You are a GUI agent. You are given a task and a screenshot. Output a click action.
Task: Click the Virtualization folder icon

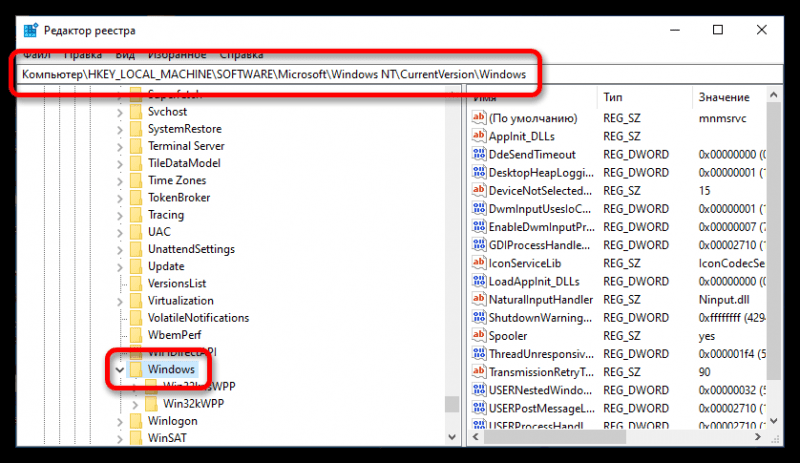(136, 301)
